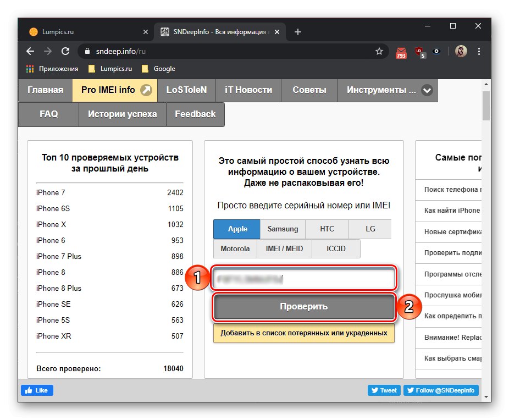Close the SNDeepInfo tab
The image size is (509, 420).
277,32
